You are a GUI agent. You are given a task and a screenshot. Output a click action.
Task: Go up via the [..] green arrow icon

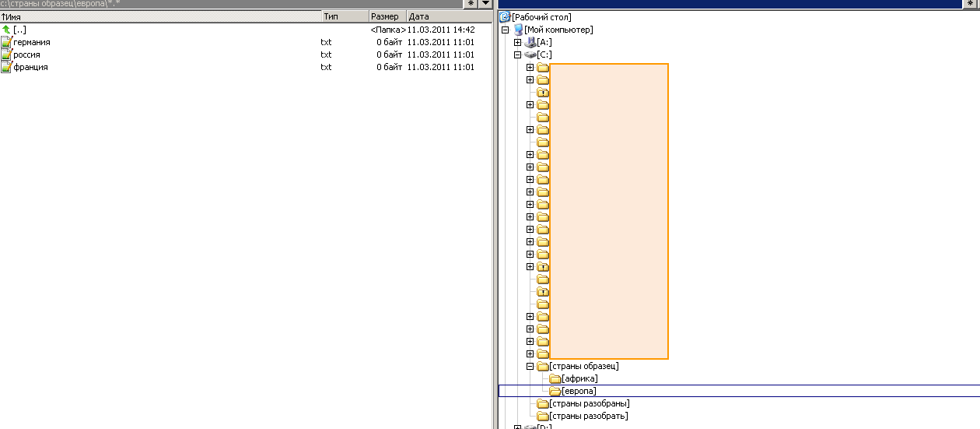[x=6, y=30]
